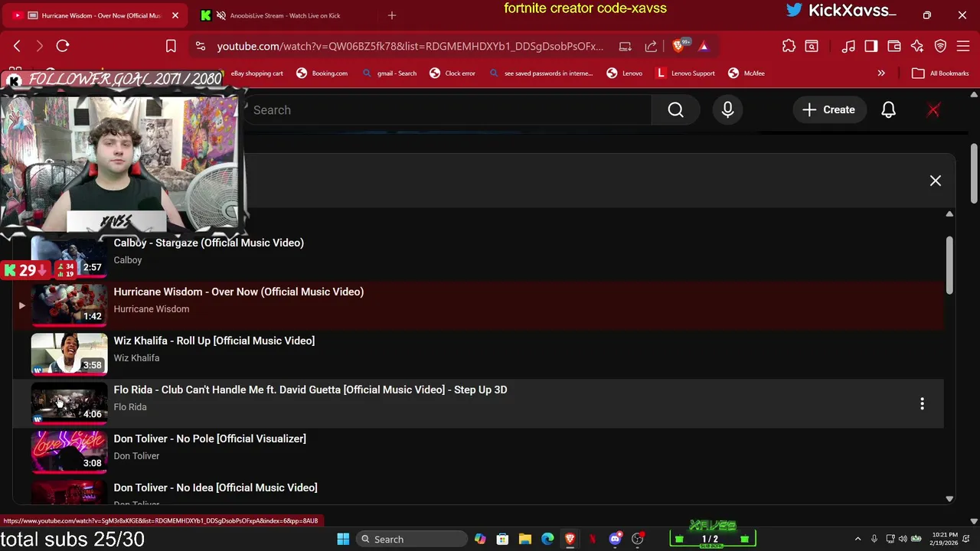Play Flo Rida - Club Can't Handle Me
Screen dimensions: 980x551
coord(310,390)
